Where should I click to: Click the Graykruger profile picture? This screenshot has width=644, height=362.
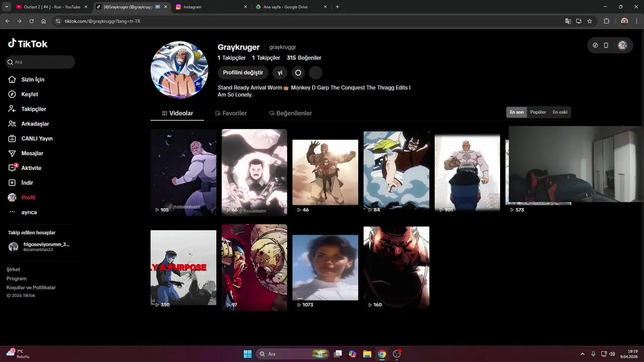point(180,70)
